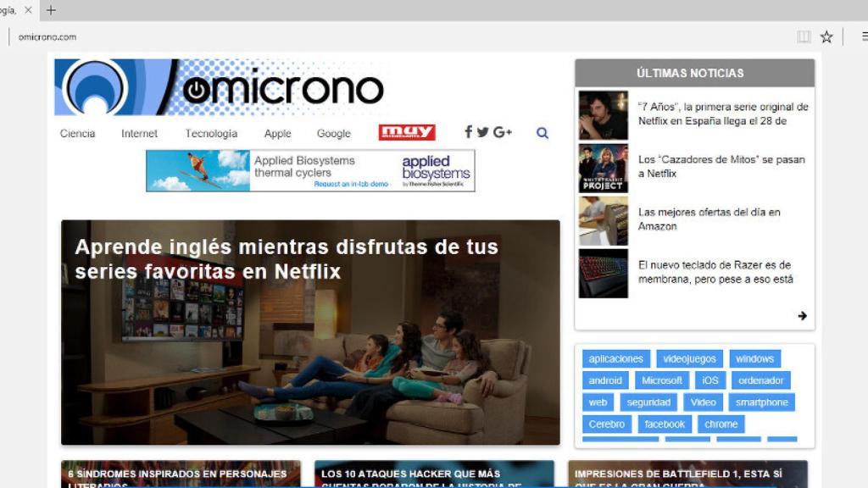Click the Google+ social icon
The width and height of the screenshot is (868, 488).
coord(502,132)
